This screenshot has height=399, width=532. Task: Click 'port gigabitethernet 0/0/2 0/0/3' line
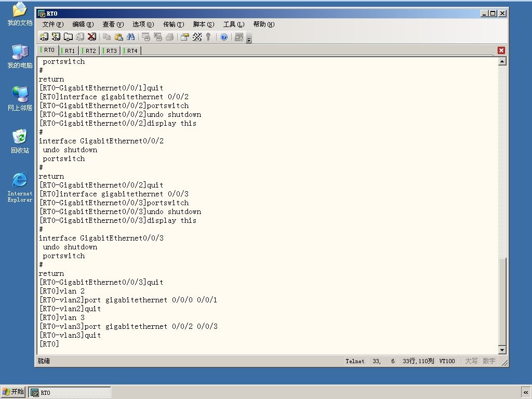pyautogui.click(x=129, y=326)
